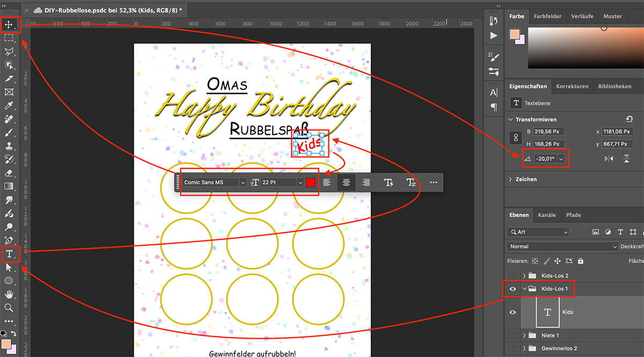
Task: Select the Gradient tool
Action: tap(9, 187)
